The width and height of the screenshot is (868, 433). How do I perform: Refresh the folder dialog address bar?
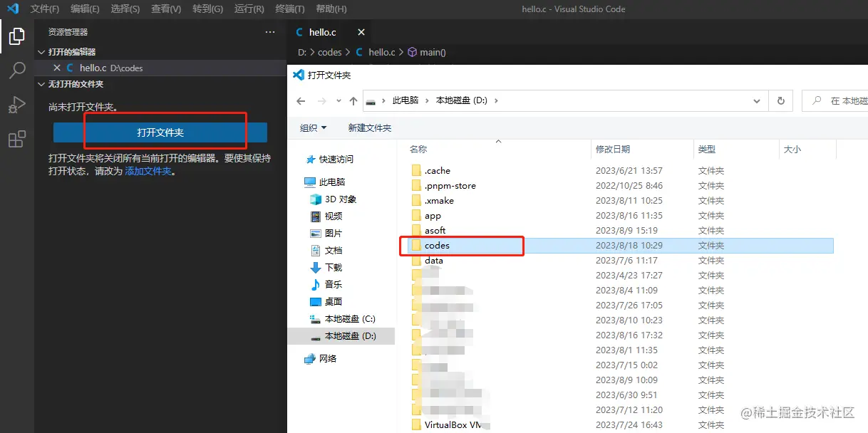coord(781,101)
